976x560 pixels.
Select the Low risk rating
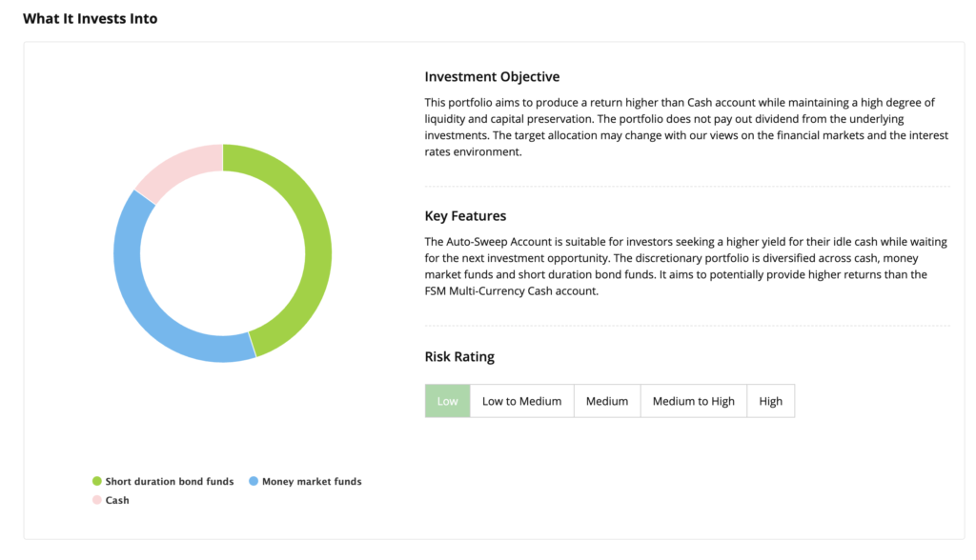coord(447,401)
